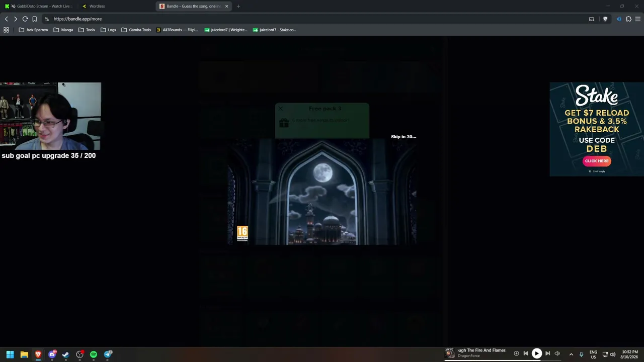644x362 pixels.
Task: Open the Extensions puzzle menu
Action: (x=628, y=19)
